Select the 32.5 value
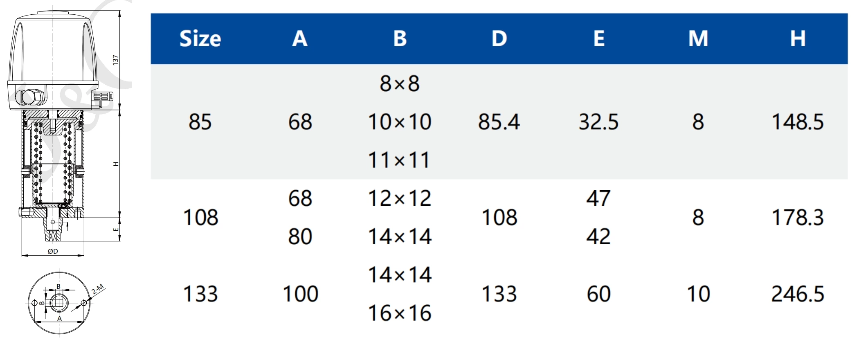The height and width of the screenshot is (342, 868). (x=599, y=122)
